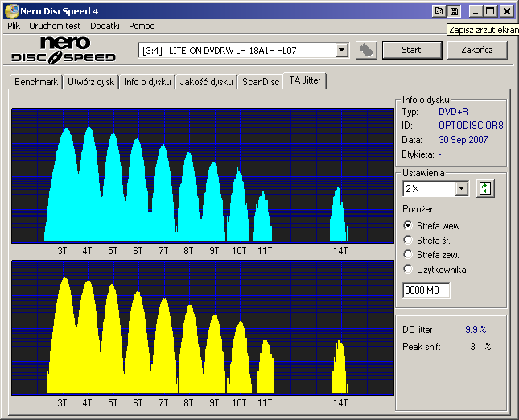The height and width of the screenshot is (420, 519).
Task: Open the Uruchom test menu
Action: [x=55, y=26]
